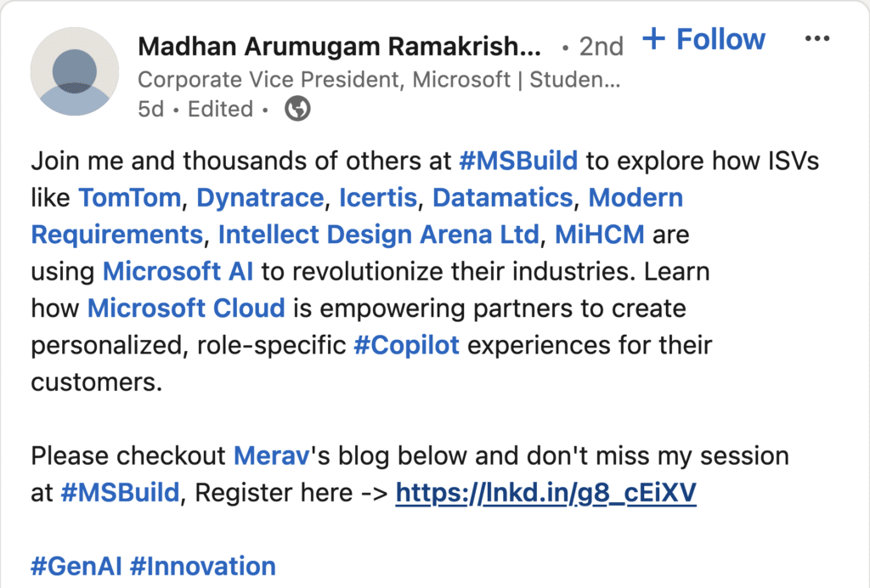Open the Datamatics company link

pyautogui.click(x=503, y=198)
